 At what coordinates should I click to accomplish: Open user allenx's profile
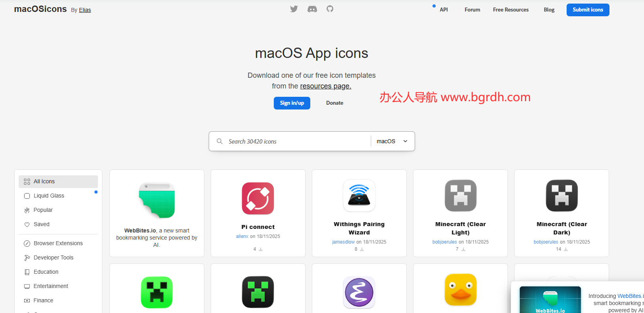(x=242, y=236)
